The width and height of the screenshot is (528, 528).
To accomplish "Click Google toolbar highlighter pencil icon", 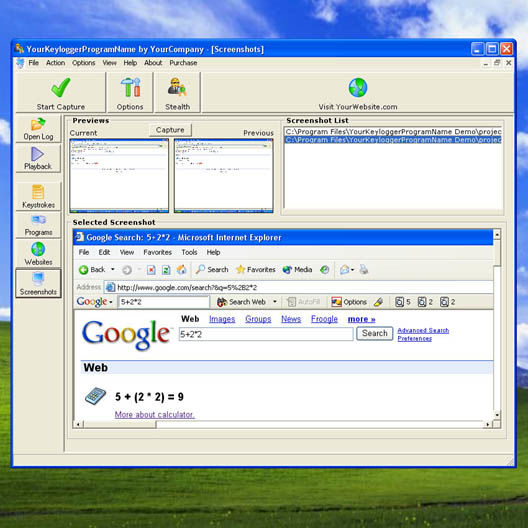I will point(378,302).
